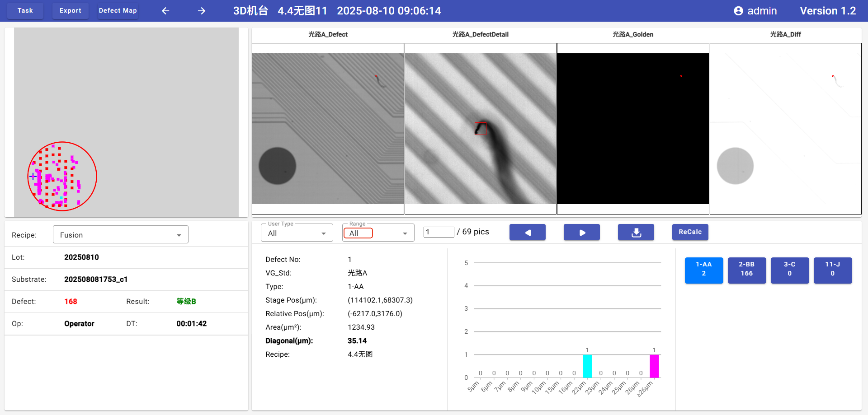Open the Recipe Fusion dropdown
The width and height of the screenshot is (868, 415).
120,235
